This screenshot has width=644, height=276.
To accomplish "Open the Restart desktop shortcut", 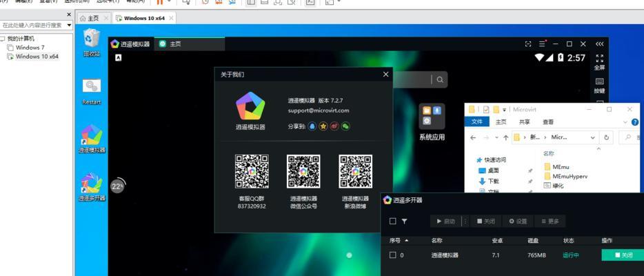I will click(91, 92).
